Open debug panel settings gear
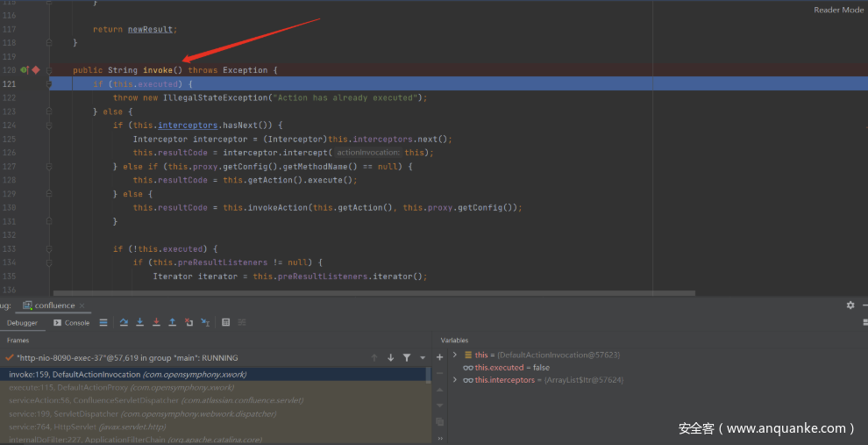This screenshot has height=445, width=868. (x=850, y=305)
